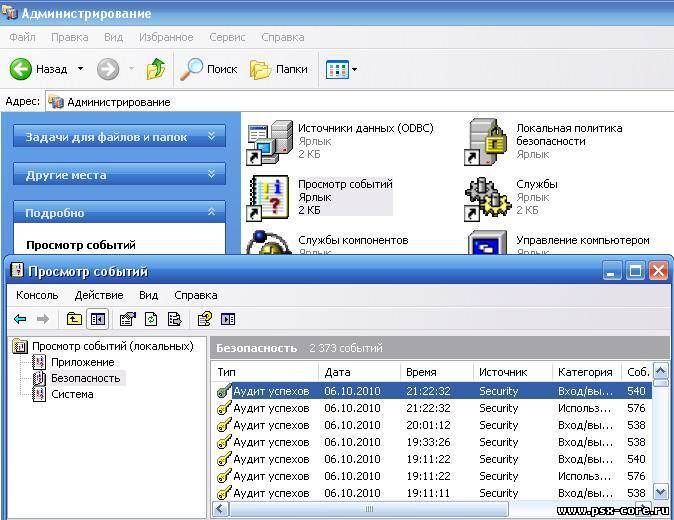Select event row at 19:11:11

click(x=432, y=493)
